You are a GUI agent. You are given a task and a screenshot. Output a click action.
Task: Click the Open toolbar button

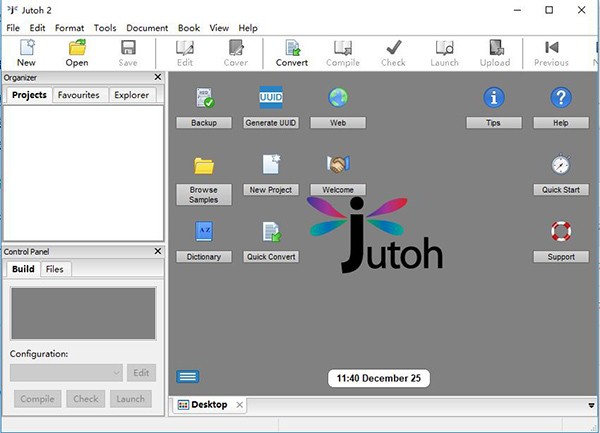tap(77, 53)
